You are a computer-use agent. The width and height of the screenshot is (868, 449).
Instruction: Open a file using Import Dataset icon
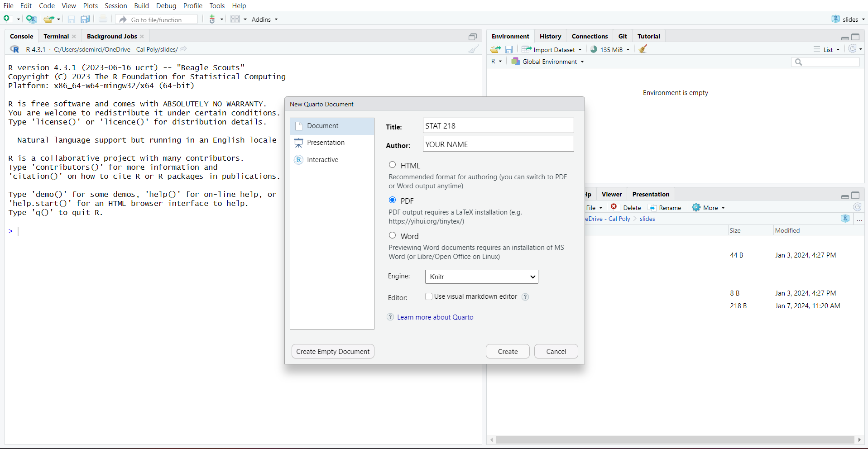[526, 49]
